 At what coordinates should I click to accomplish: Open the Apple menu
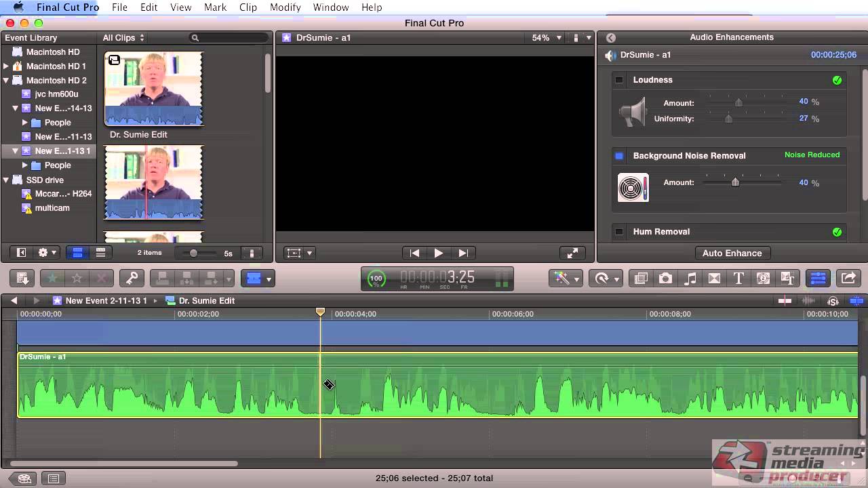(18, 7)
